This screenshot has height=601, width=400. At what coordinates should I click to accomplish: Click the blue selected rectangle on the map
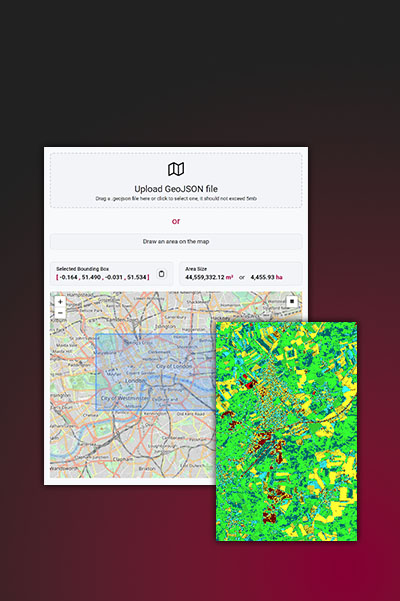click(155, 372)
